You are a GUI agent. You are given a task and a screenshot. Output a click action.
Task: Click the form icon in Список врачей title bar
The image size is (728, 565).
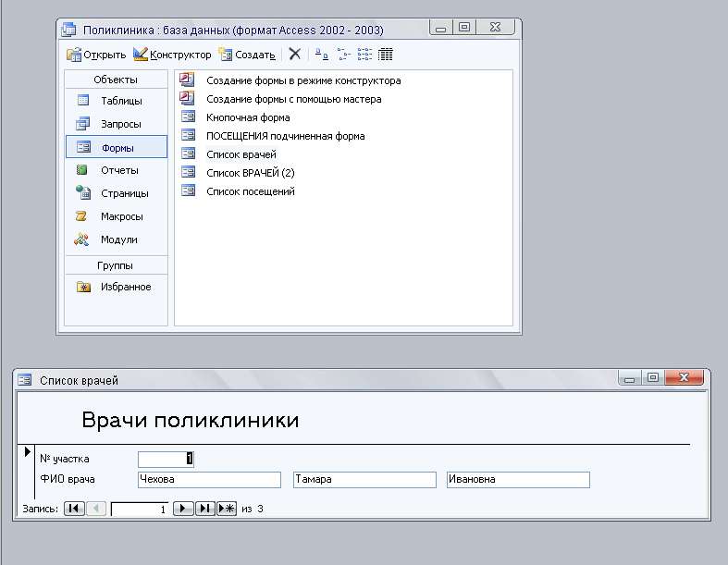coord(25,380)
